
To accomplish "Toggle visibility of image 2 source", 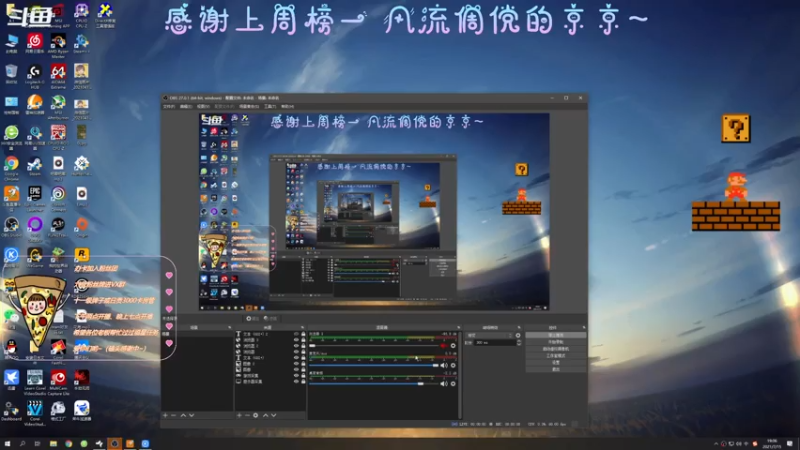I will click(x=296, y=364).
